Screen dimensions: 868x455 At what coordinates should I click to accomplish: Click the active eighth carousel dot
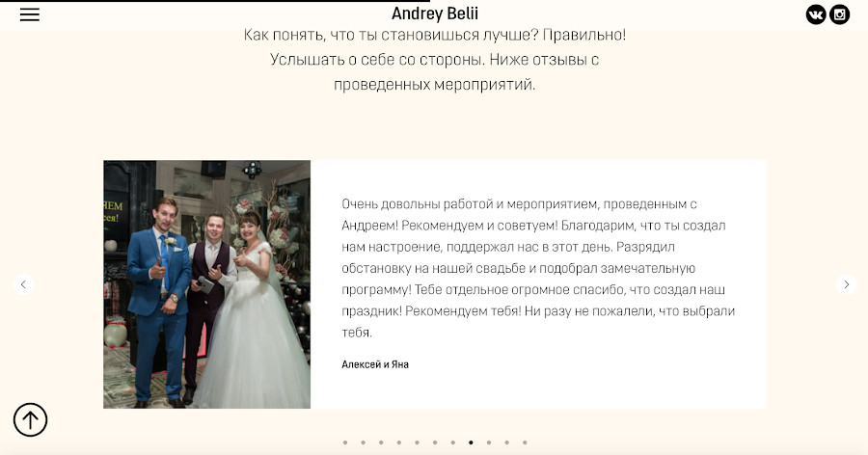471,442
